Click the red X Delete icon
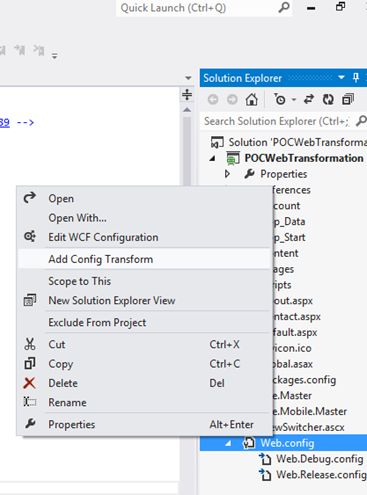This screenshot has width=367, height=495. pyautogui.click(x=30, y=383)
